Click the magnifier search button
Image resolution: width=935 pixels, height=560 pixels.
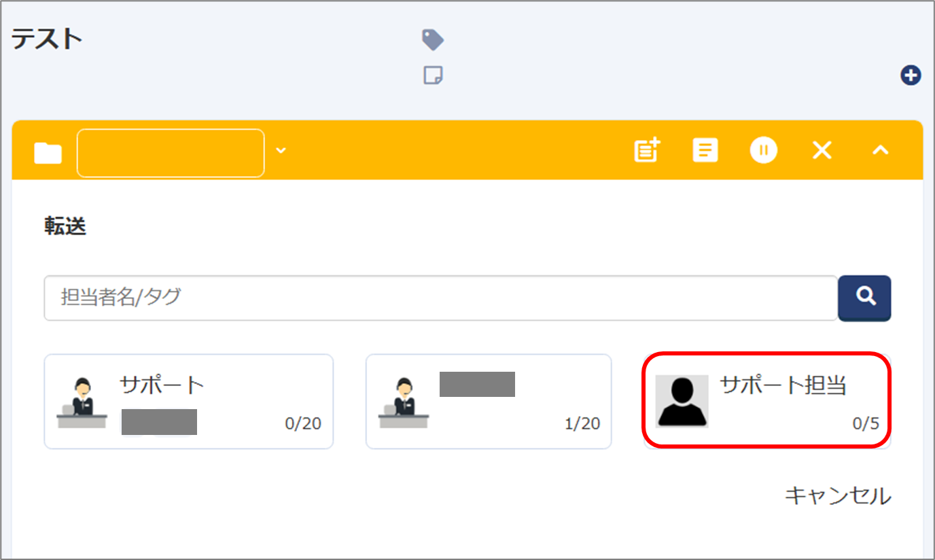[864, 298]
